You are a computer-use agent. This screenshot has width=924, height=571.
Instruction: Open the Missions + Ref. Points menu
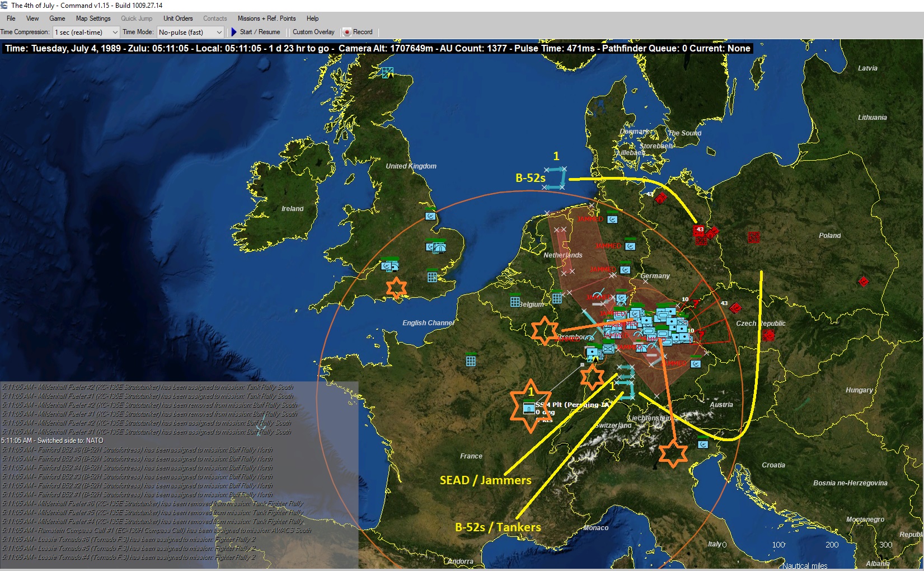[x=266, y=18]
